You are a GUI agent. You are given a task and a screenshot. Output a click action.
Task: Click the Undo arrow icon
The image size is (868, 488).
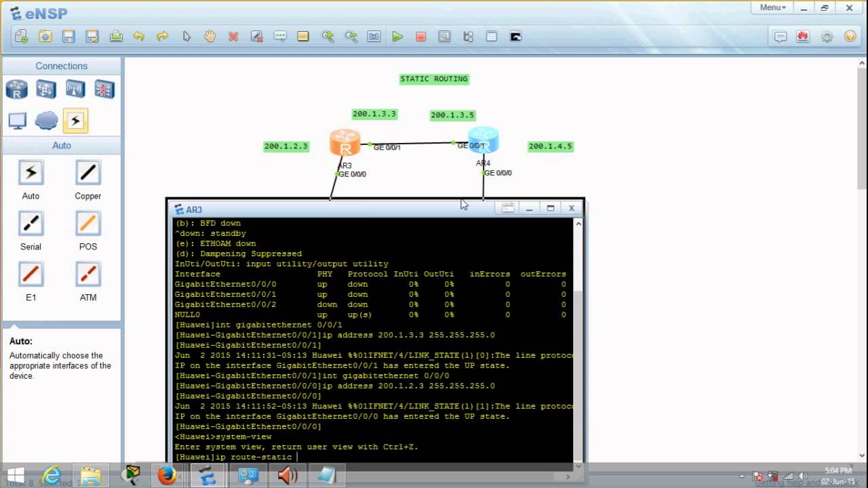139,37
